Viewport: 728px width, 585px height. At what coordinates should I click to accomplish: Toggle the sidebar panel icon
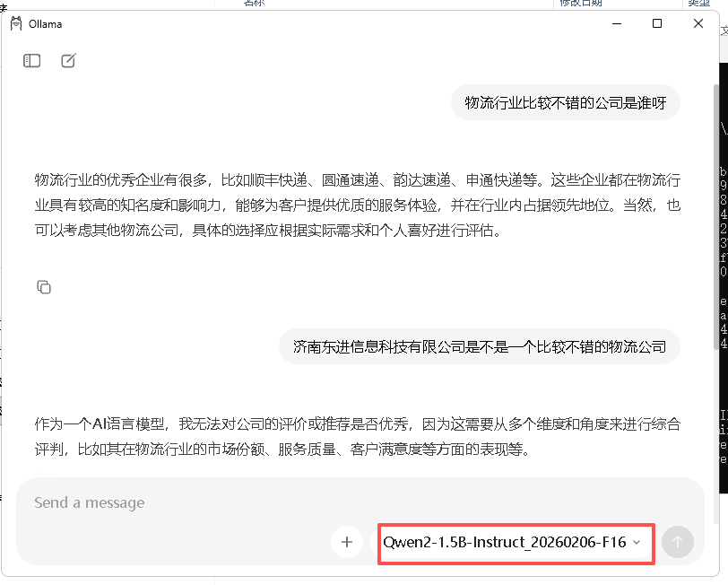pos(31,61)
